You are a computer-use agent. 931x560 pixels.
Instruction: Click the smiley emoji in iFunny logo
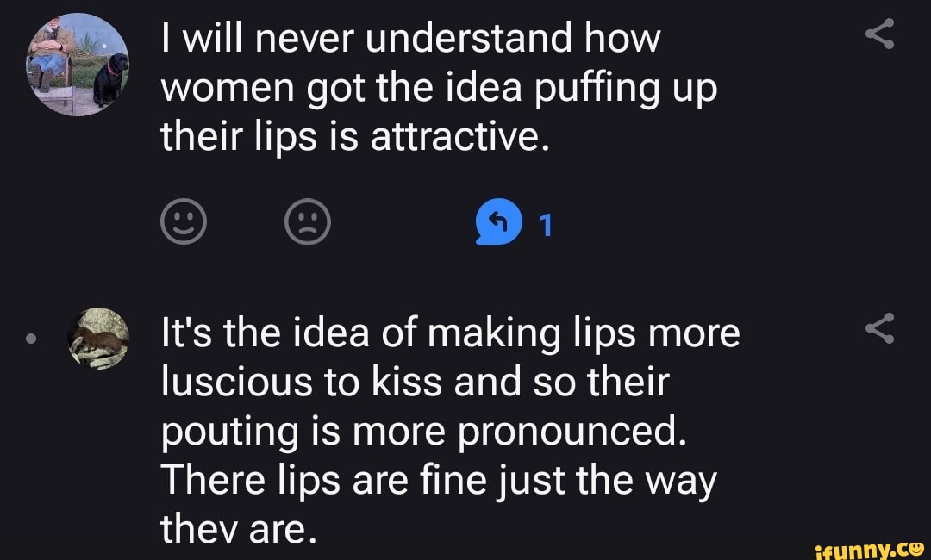click(915, 550)
